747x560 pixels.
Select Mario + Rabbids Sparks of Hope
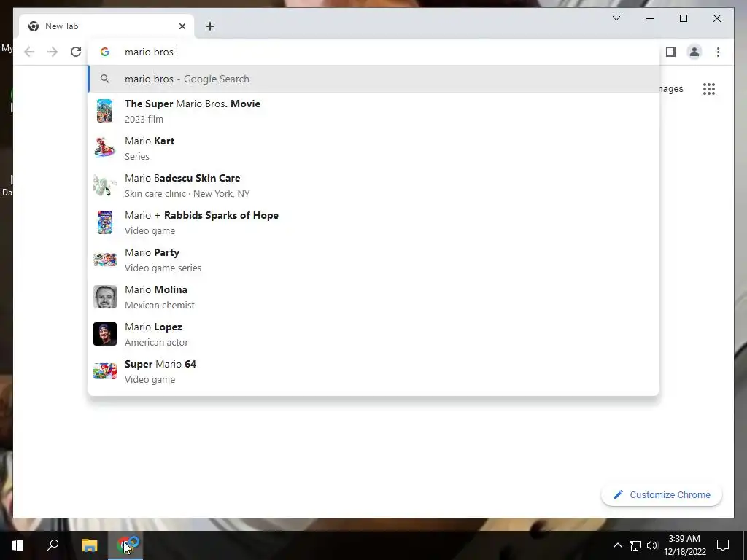(373, 222)
